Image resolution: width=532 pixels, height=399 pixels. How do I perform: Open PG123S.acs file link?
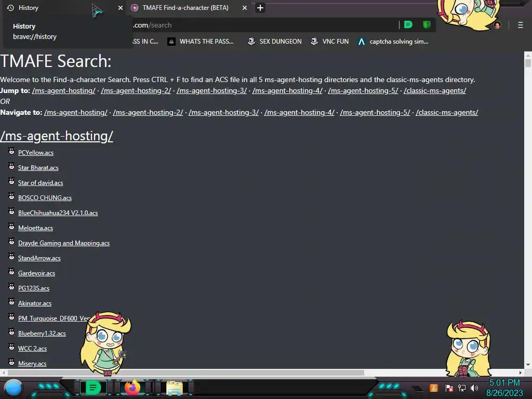click(34, 288)
